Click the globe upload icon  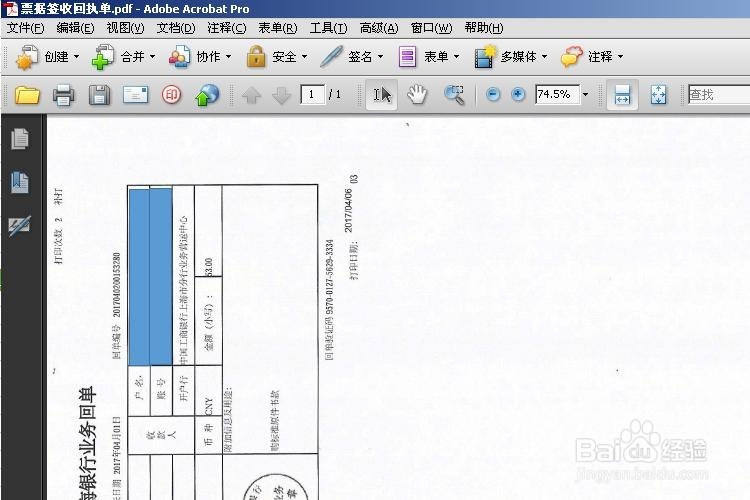coord(207,95)
